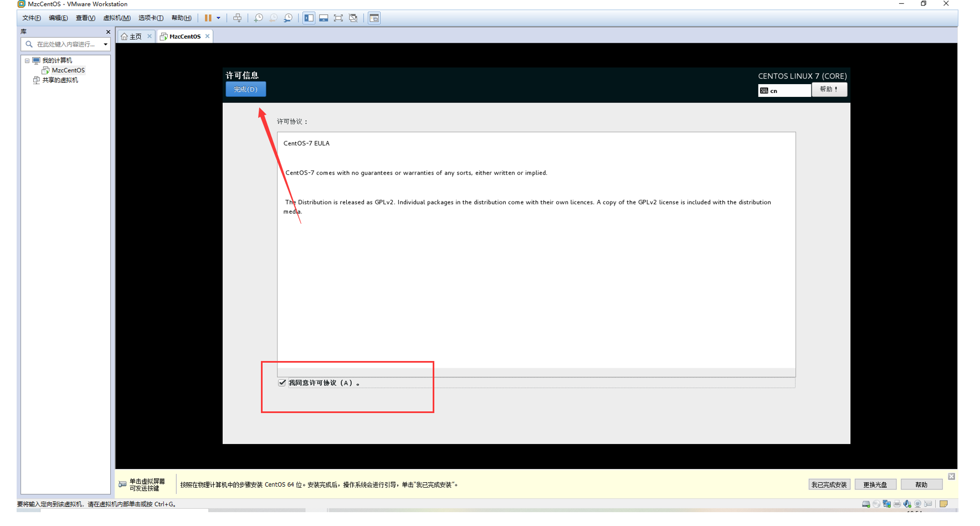Click the webcam device status icon

(x=917, y=504)
